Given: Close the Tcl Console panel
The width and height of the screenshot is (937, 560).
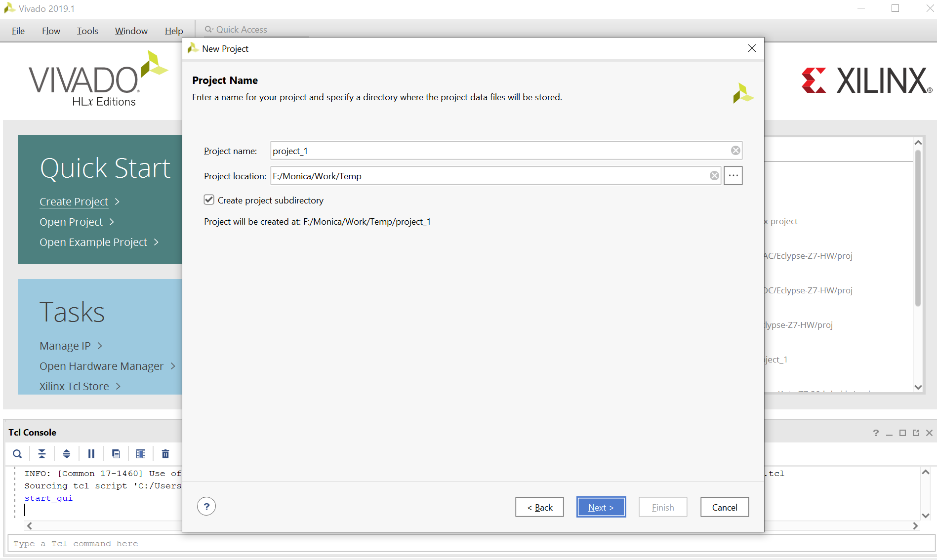Looking at the screenshot, I should coord(929,433).
